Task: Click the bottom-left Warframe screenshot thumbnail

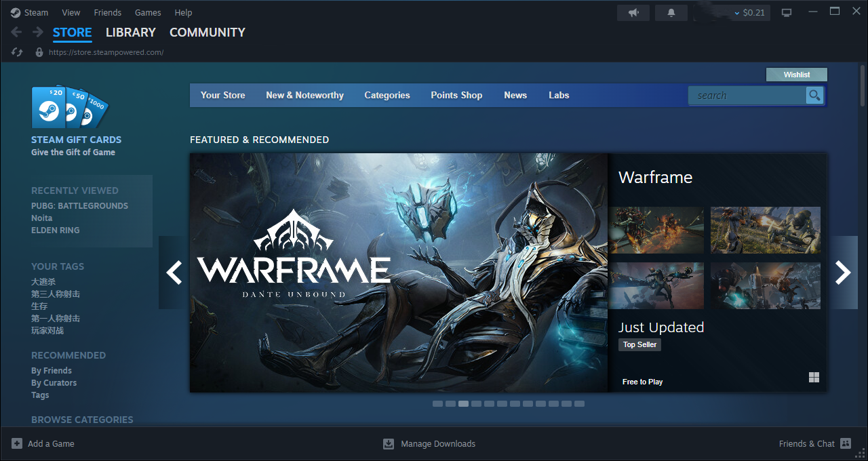Action: [656, 286]
